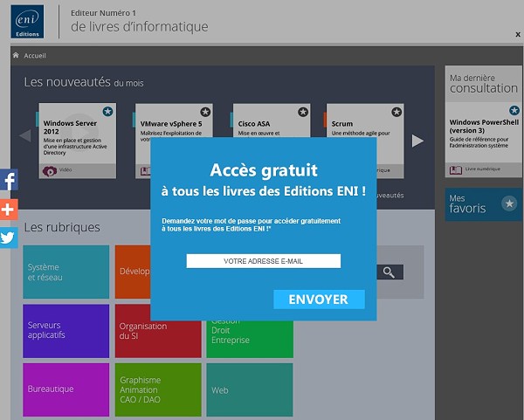Show next new releases with right arrow
The width and height of the screenshot is (524, 420).
pyautogui.click(x=417, y=141)
